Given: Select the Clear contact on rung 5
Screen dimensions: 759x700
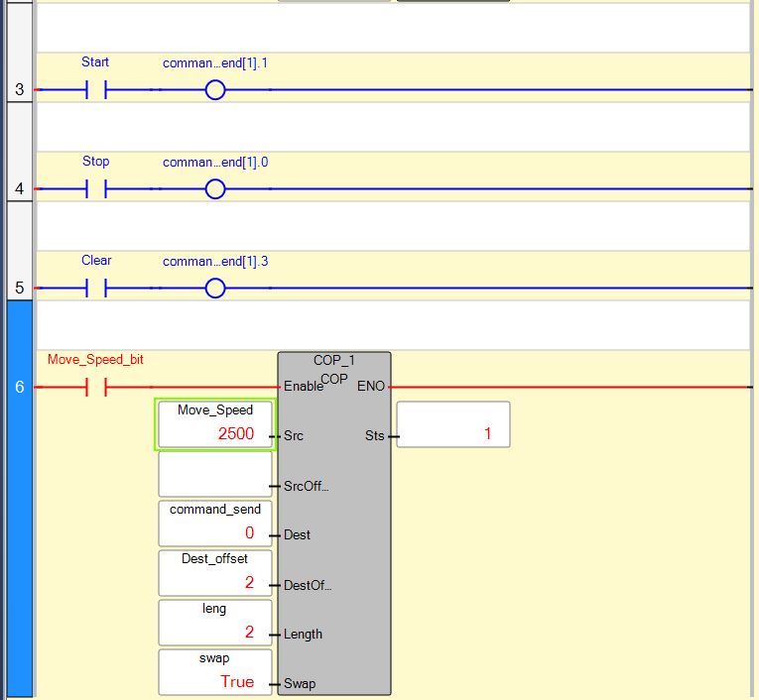Looking at the screenshot, I should (96, 289).
